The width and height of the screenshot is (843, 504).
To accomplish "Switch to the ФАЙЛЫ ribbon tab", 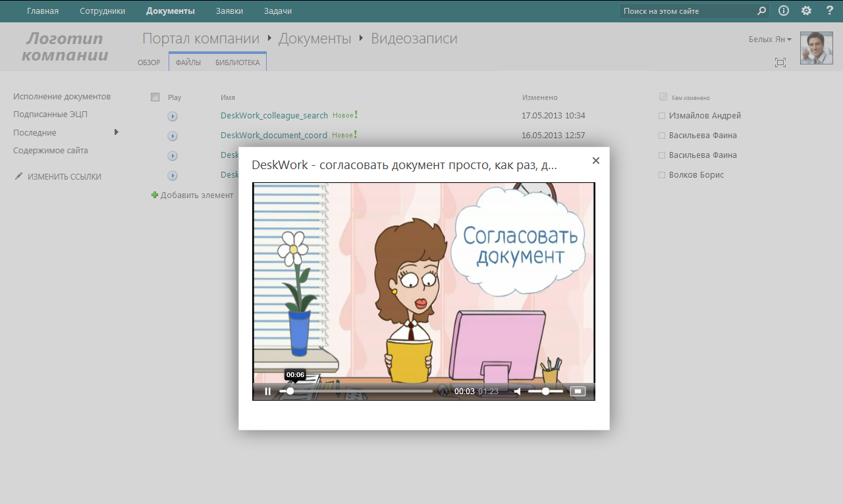I will [188, 63].
